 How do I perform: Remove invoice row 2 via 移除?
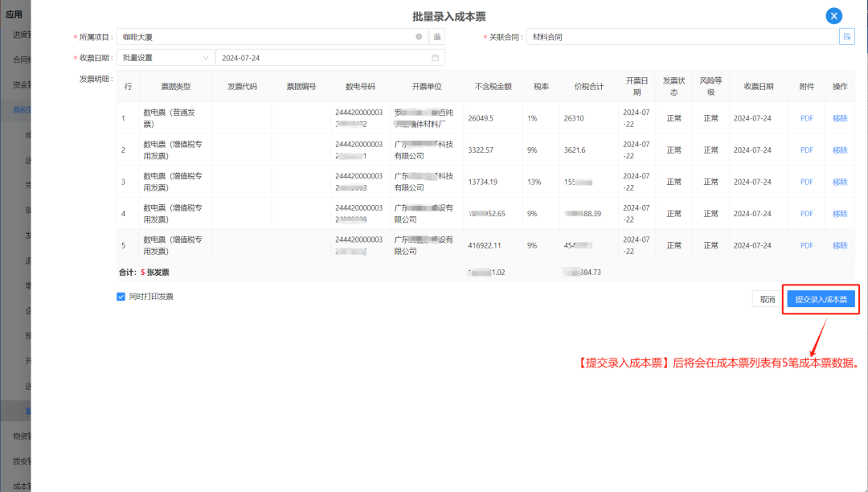(x=840, y=150)
